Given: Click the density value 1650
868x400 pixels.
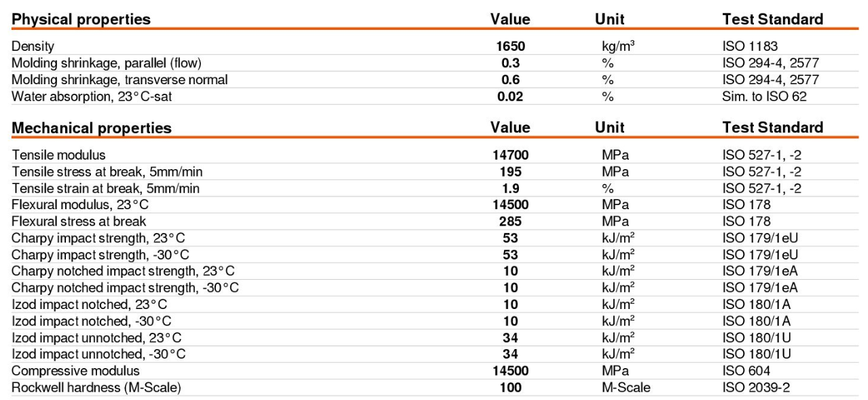Looking at the screenshot, I should point(511,47).
